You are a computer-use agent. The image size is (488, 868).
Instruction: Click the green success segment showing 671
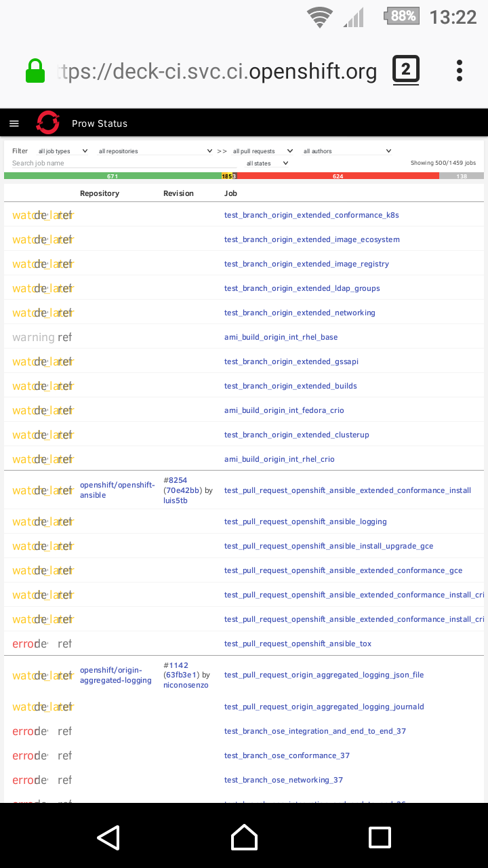pyautogui.click(x=113, y=176)
